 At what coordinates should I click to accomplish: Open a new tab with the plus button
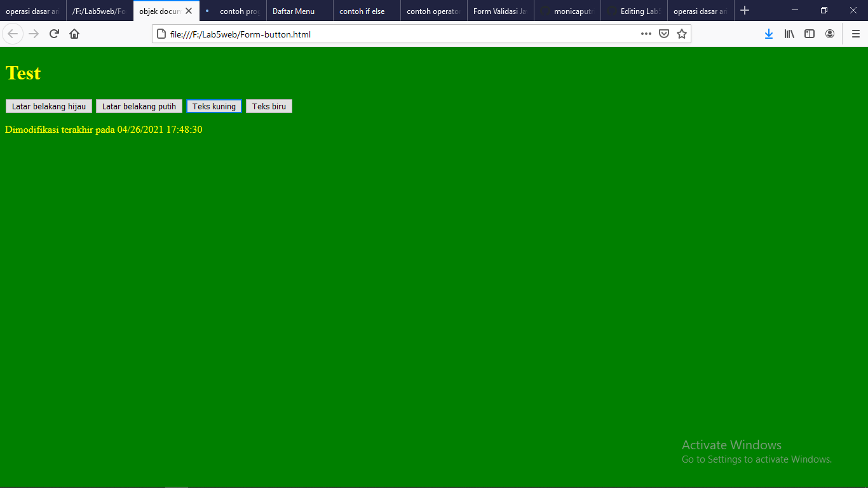745,10
